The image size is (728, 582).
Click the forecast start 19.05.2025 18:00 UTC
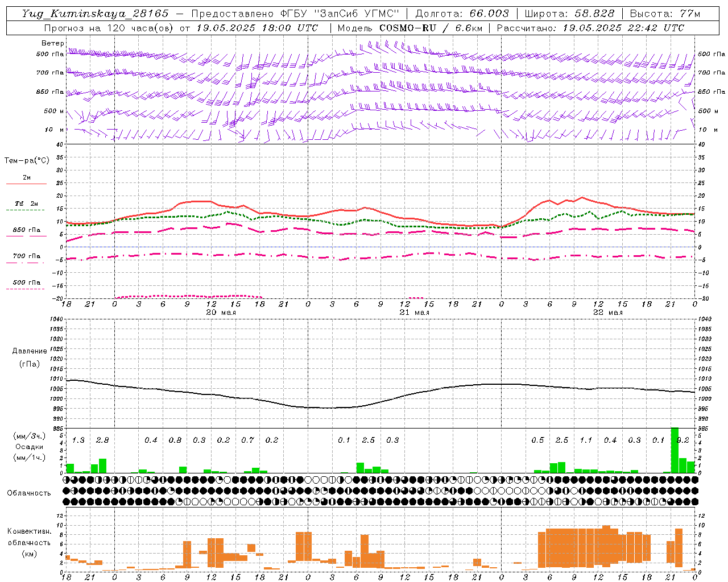coord(257,28)
